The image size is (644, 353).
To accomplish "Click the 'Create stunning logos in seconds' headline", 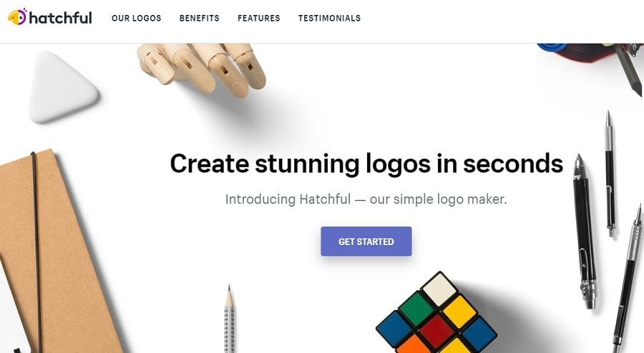I will pos(366,164).
